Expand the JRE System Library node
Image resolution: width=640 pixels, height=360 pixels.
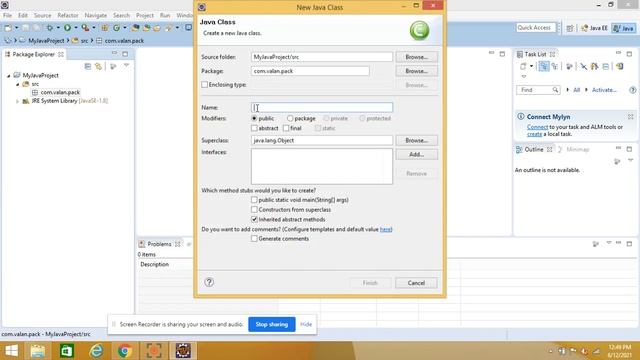click(x=18, y=101)
